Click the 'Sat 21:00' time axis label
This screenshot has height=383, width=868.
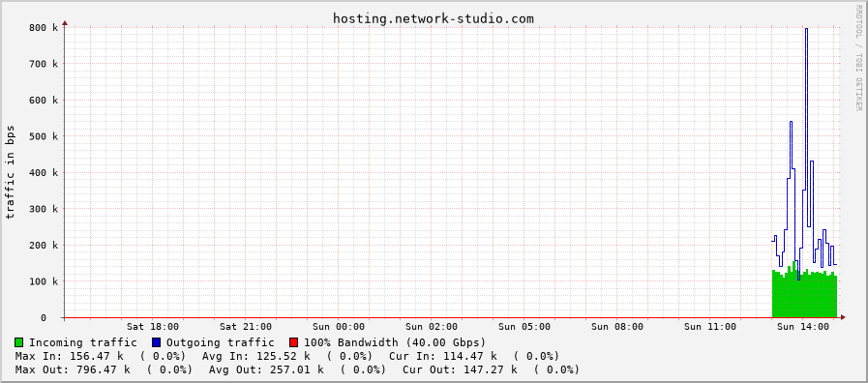coord(246,327)
